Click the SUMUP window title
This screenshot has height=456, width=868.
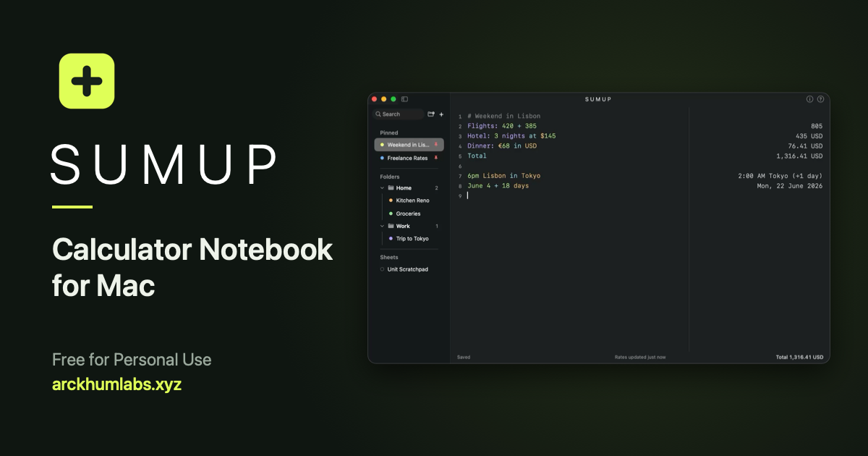[x=598, y=99]
